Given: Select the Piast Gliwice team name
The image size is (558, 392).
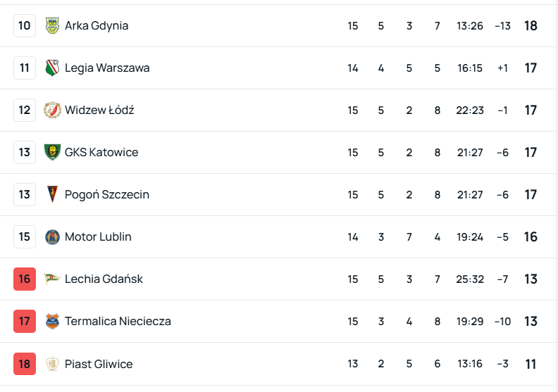Looking at the screenshot, I should 99,364.
